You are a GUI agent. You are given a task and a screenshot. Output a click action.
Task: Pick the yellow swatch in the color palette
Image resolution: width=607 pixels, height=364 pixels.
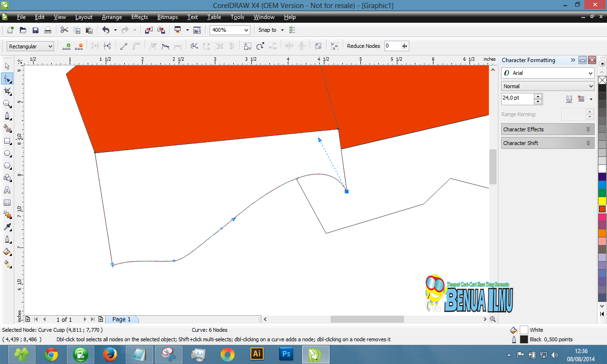tap(602, 201)
